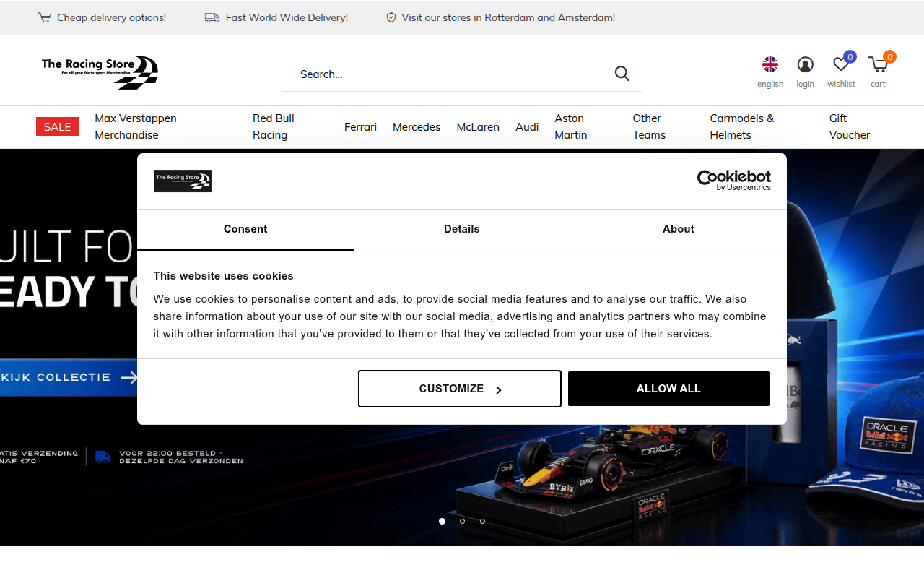Open the Mercedes menu item
Viewport: 924px width, 578px height.
tap(417, 127)
